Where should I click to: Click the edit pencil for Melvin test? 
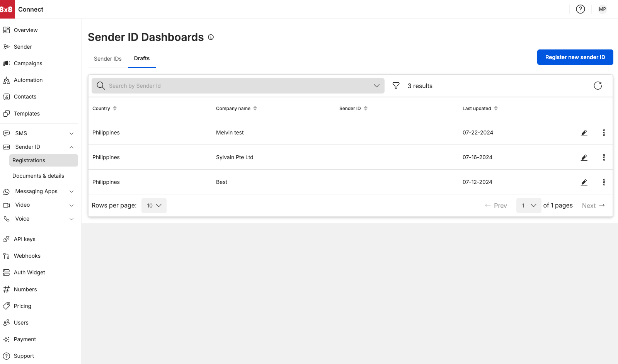(x=584, y=133)
